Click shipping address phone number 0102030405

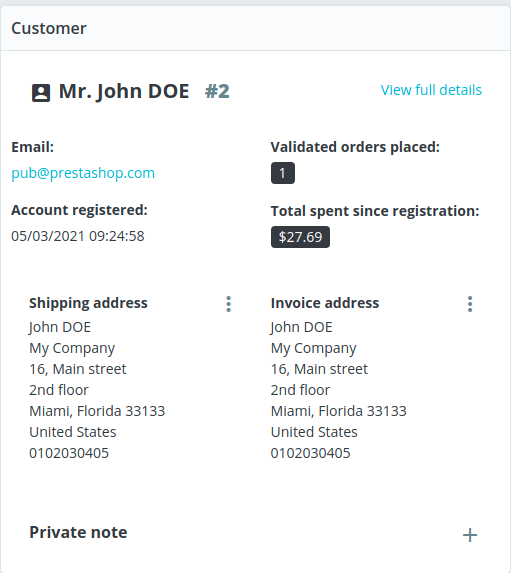click(69, 453)
